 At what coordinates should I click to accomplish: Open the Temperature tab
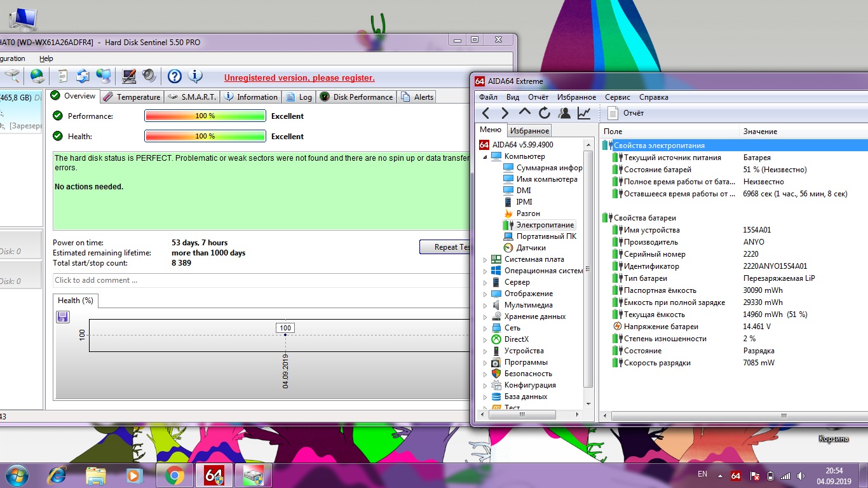pos(132,97)
